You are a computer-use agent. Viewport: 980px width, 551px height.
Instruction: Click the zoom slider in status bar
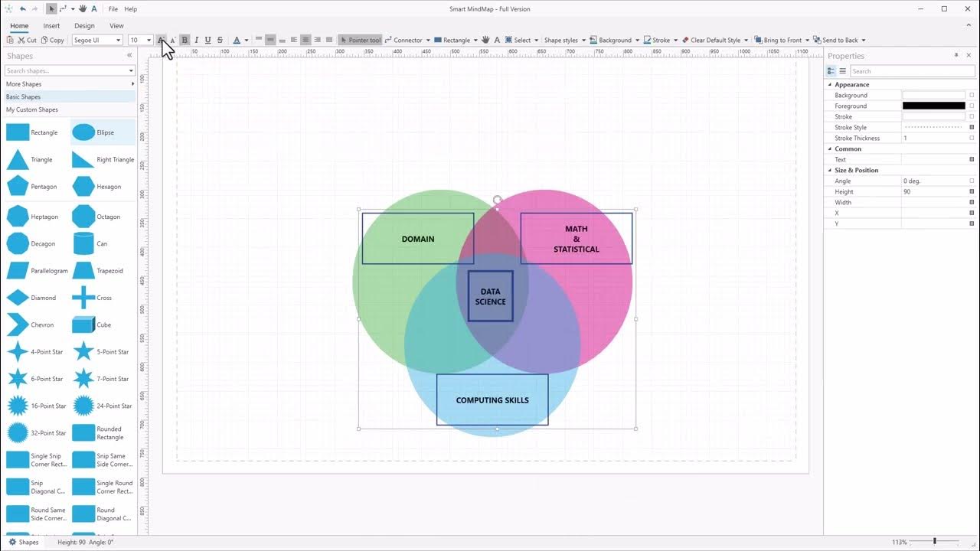(x=934, y=541)
